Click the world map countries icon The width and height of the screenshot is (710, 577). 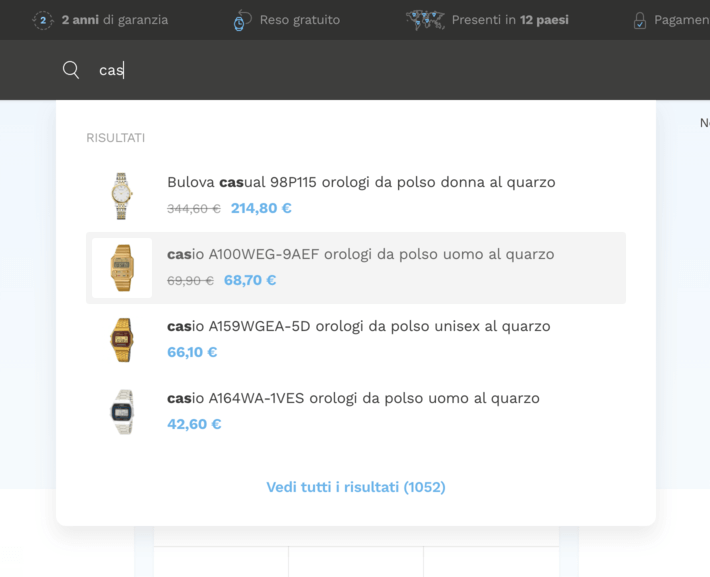pyautogui.click(x=425, y=20)
